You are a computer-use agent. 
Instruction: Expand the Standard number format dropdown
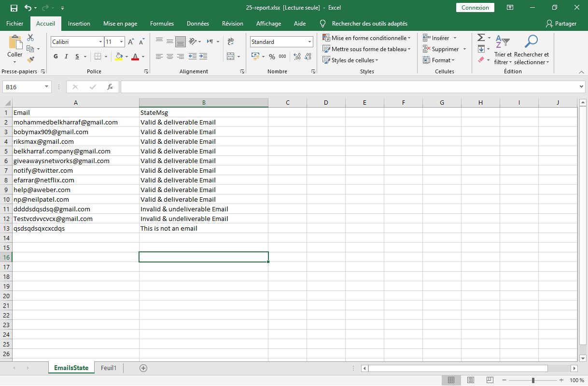pyautogui.click(x=309, y=42)
